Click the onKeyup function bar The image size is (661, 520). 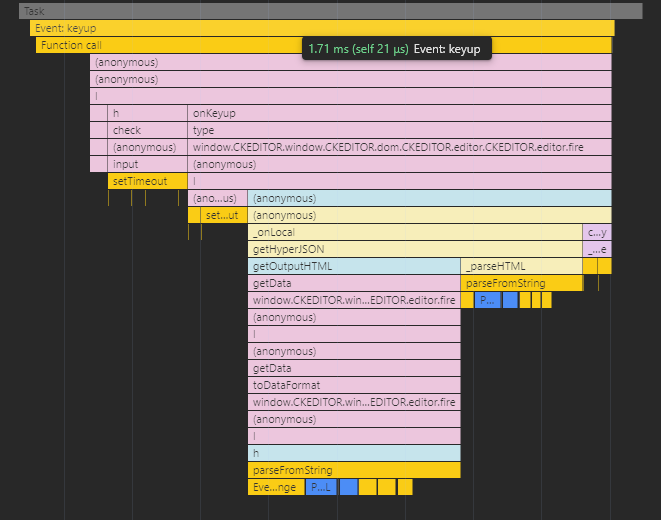[x=400, y=113]
